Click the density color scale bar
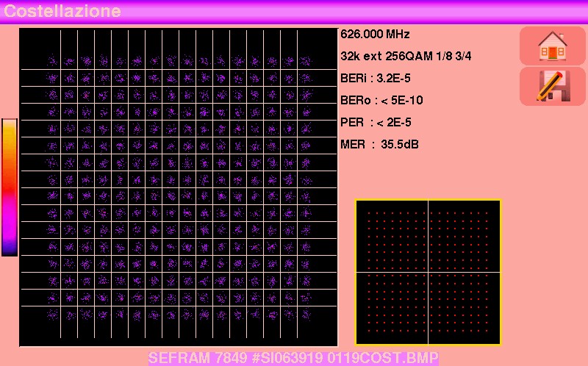Screen dimensions: 588x366 (x=10, y=187)
